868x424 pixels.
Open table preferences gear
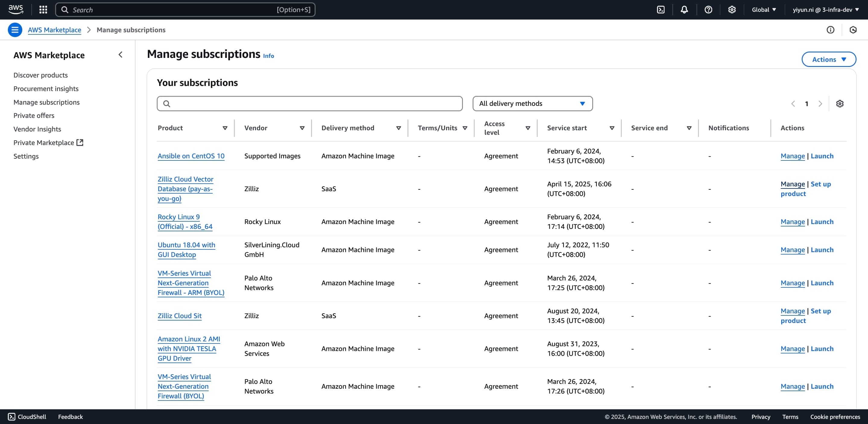coord(840,103)
